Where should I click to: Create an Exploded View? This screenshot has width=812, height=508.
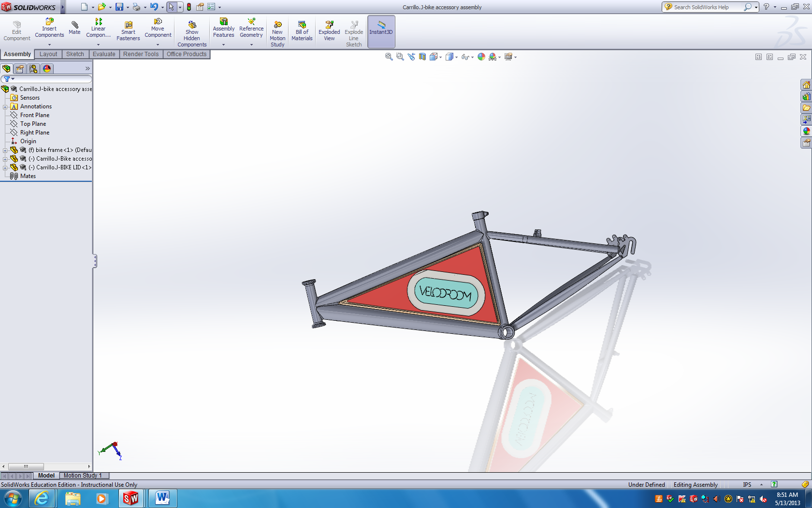329,31
